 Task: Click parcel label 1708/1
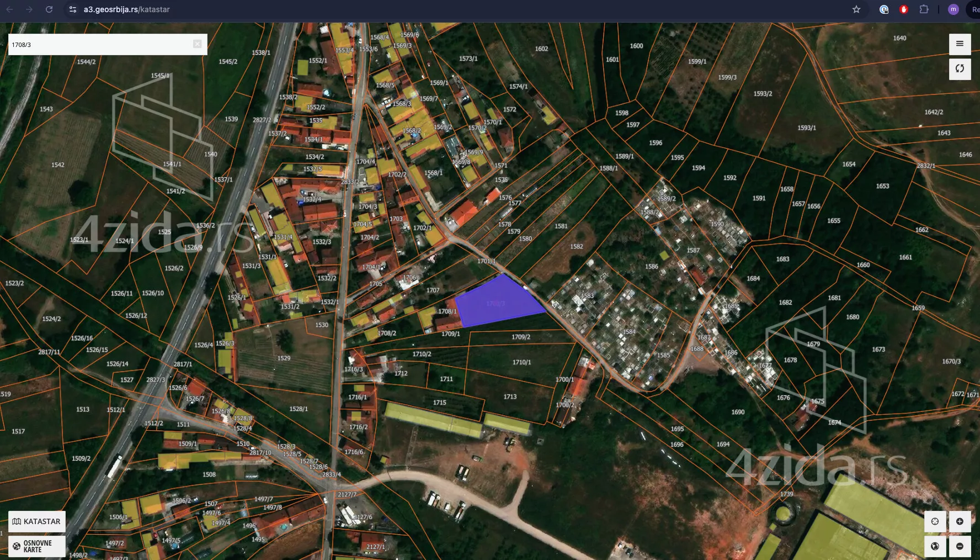pos(448,311)
